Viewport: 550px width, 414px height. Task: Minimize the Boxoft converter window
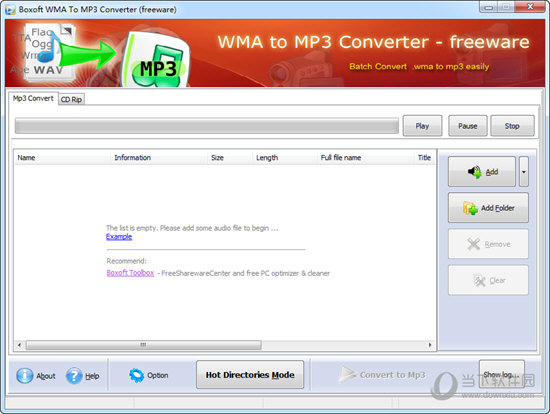pos(489,7)
